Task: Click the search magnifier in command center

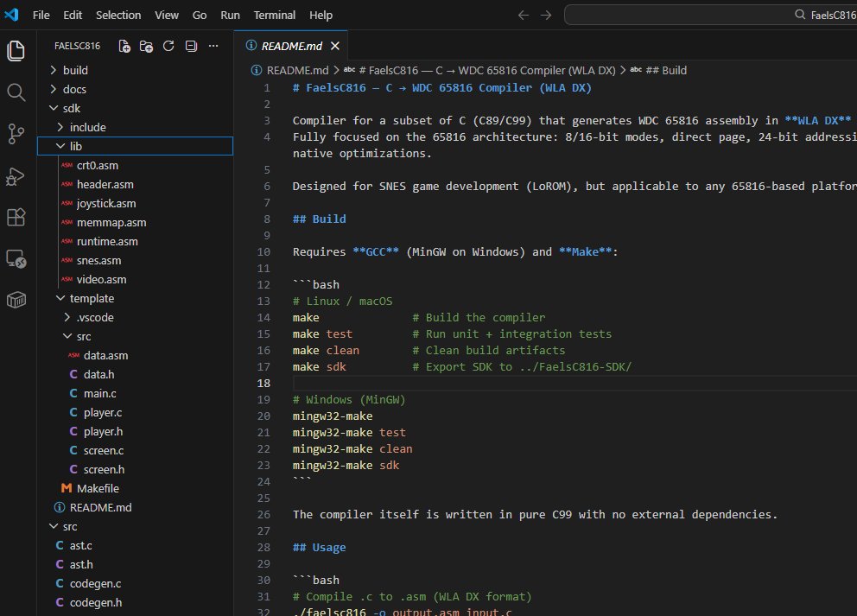Action: click(x=800, y=15)
